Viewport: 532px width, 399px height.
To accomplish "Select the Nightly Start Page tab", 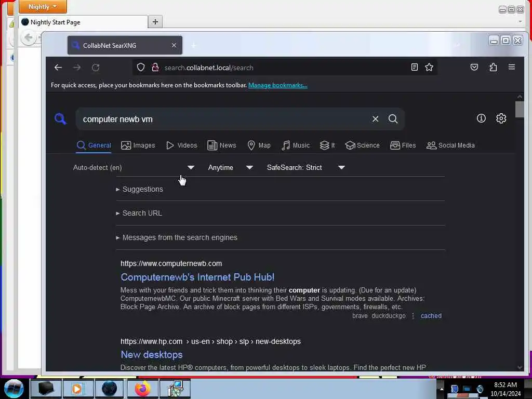I will tap(83, 22).
